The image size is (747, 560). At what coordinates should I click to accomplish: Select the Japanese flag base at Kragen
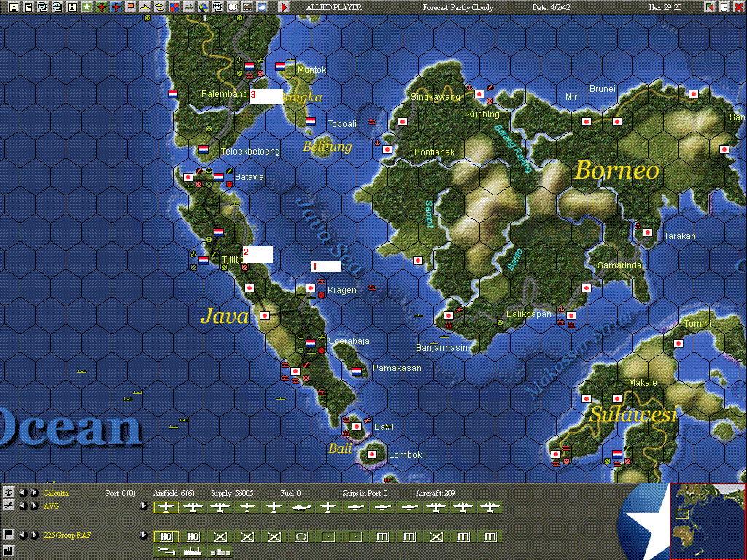coord(311,287)
